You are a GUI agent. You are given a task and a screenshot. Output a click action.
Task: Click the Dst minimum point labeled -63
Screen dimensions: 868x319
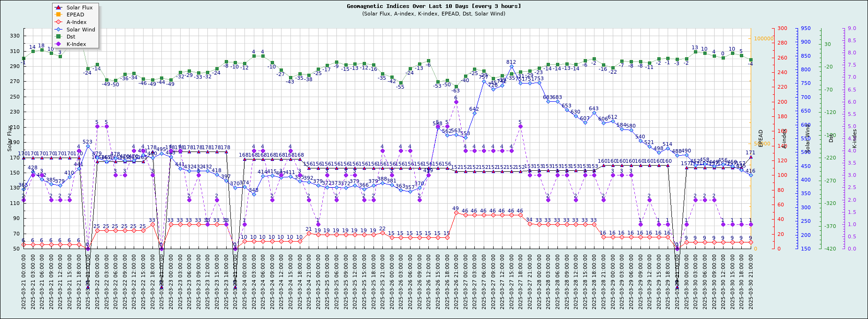456,87
